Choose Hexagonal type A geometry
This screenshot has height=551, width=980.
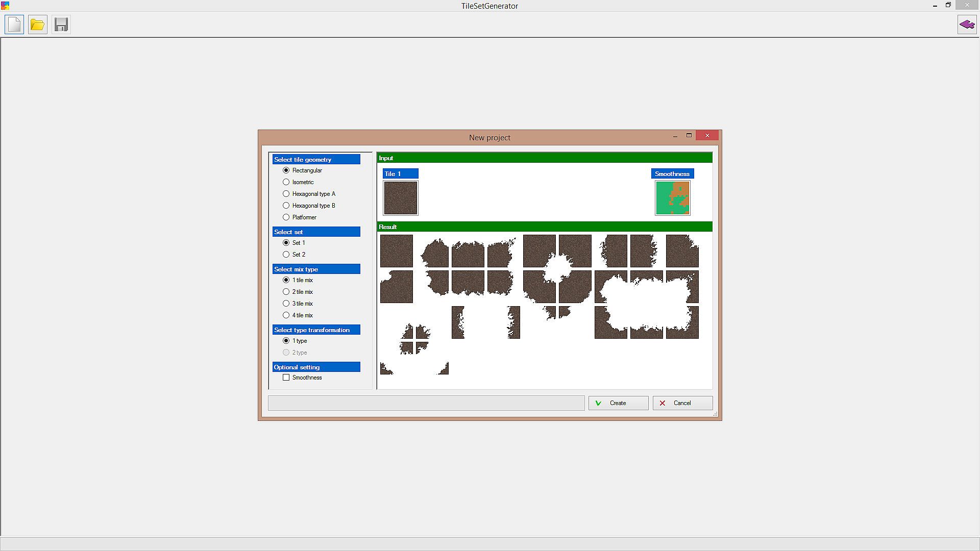point(286,194)
